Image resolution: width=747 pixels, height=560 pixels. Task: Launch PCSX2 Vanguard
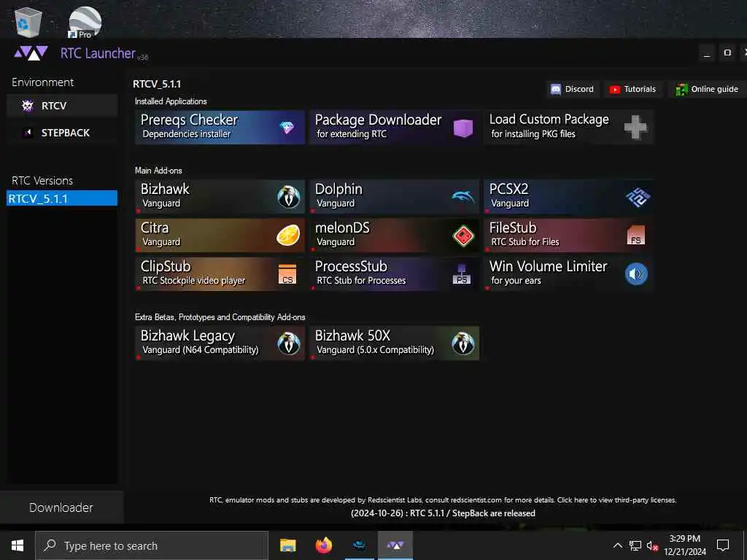(568, 196)
